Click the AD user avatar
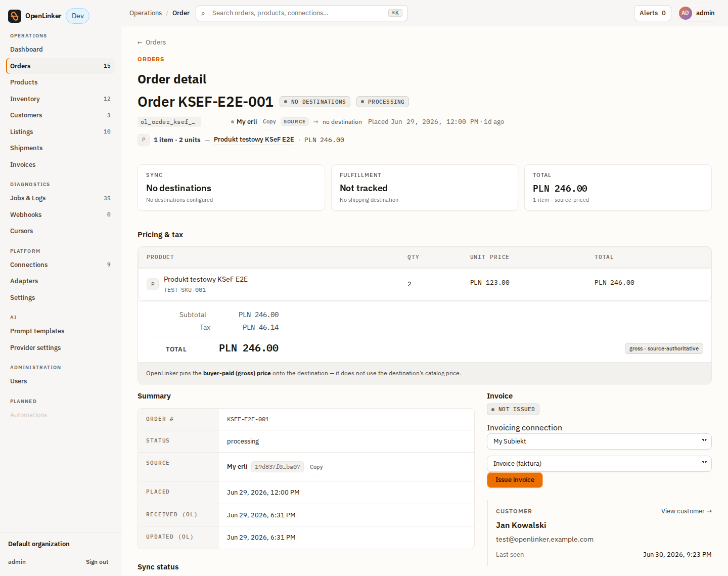This screenshot has width=728, height=576. tap(685, 13)
